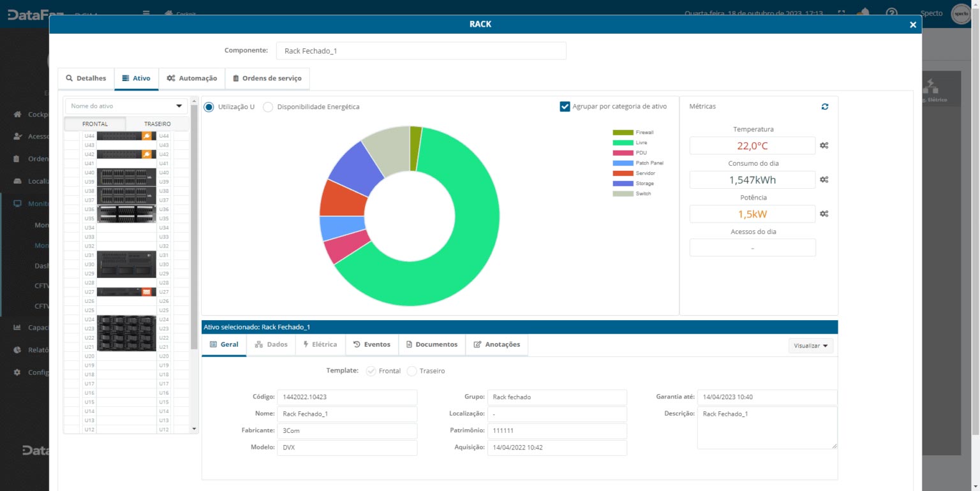980x491 pixels.
Task: Open the Ordens de serviço tab
Action: pyautogui.click(x=267, y=78)
